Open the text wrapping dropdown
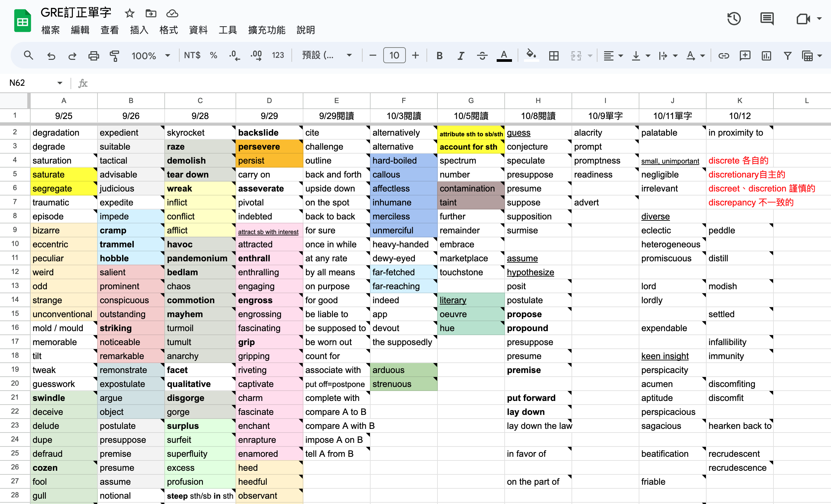 coord(668,56)
